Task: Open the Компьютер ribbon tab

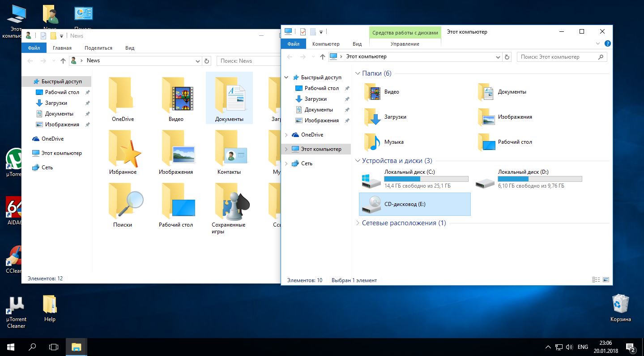Action: 326,44
